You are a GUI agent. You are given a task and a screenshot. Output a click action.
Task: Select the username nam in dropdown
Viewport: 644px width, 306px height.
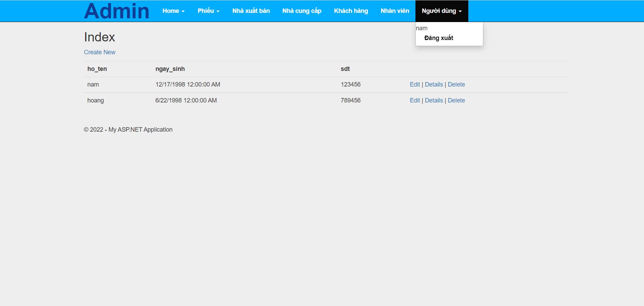[x=422, y=28]
